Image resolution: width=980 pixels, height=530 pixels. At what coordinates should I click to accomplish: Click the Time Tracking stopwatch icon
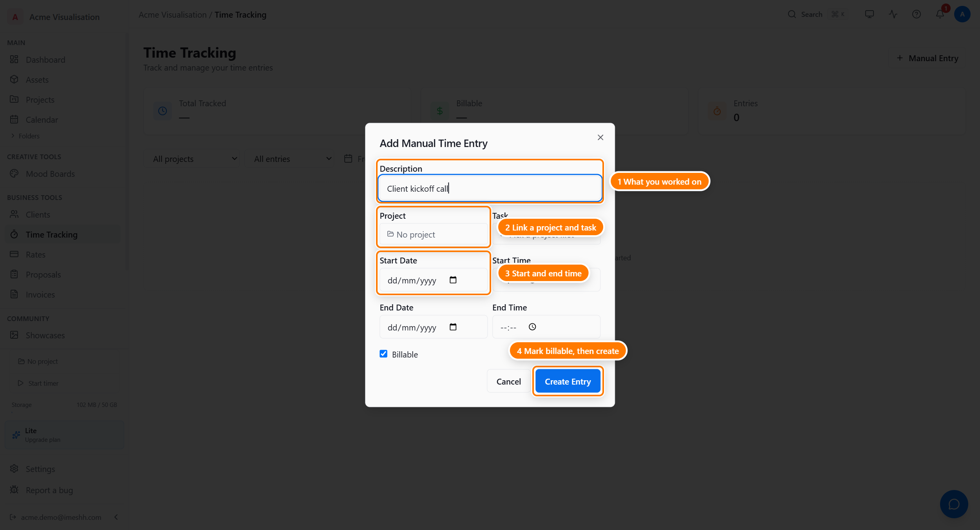(14, 234)
